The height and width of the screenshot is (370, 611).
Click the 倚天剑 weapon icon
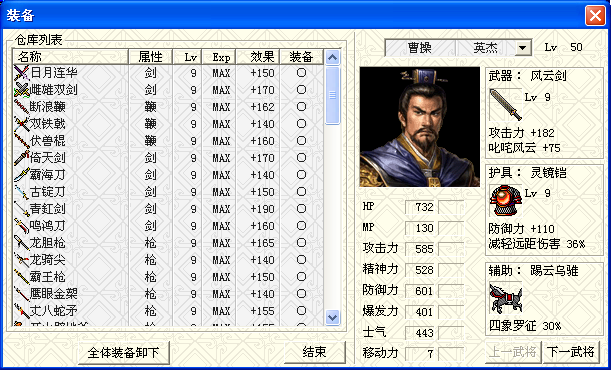[21, 158]
